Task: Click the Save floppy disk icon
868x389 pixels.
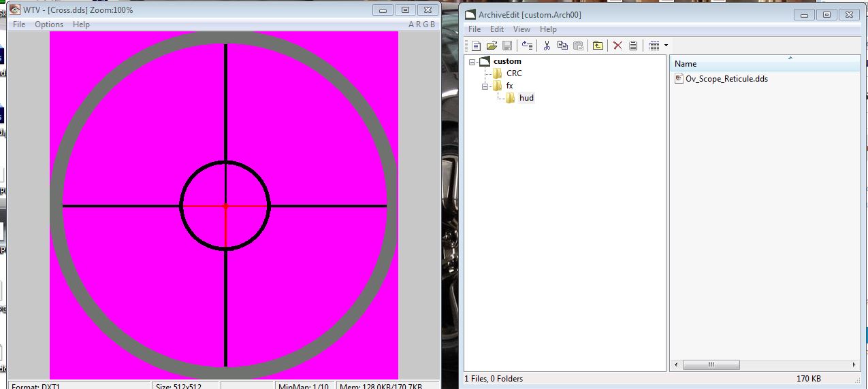Action: click(x=507, y=46)
